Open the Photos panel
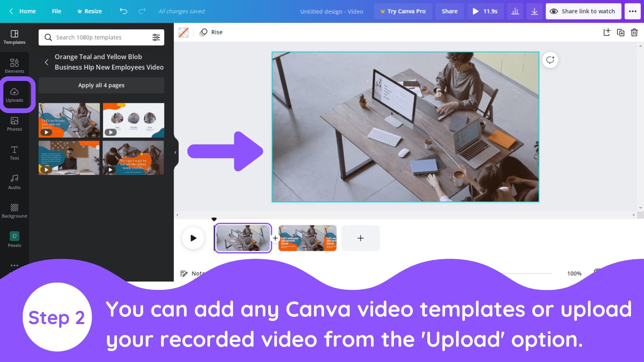644x362 pixels. 14,124
